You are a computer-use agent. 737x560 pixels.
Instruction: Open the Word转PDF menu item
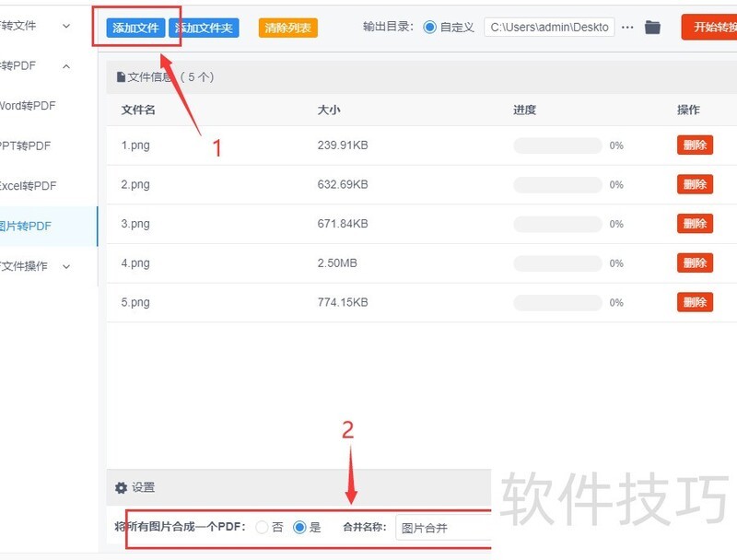pyautogui.click(x=28, y=106)
